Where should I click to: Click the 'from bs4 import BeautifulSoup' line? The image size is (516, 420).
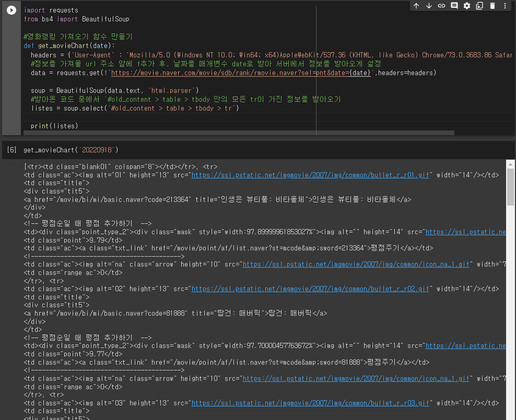(x=76, y=19)
